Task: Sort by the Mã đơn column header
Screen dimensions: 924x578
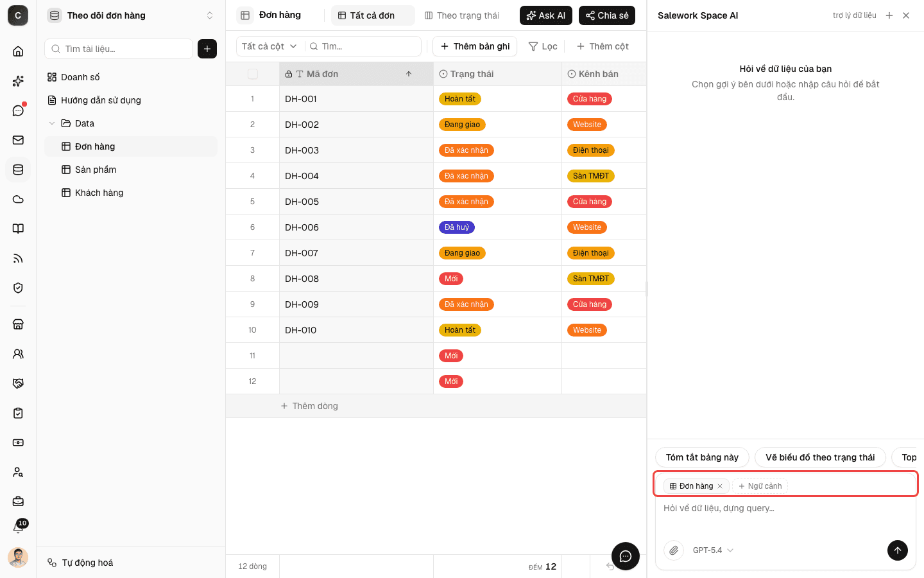Action: 356,74
